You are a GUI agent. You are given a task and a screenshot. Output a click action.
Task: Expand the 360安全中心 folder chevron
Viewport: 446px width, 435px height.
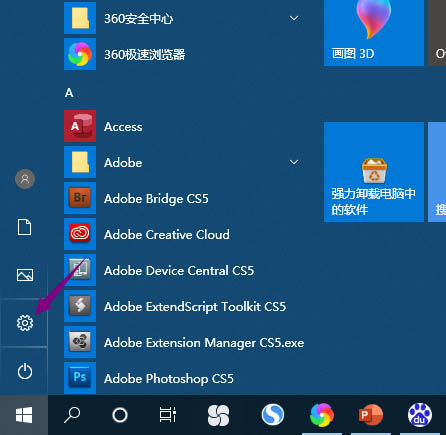click(x=294, y=18)
